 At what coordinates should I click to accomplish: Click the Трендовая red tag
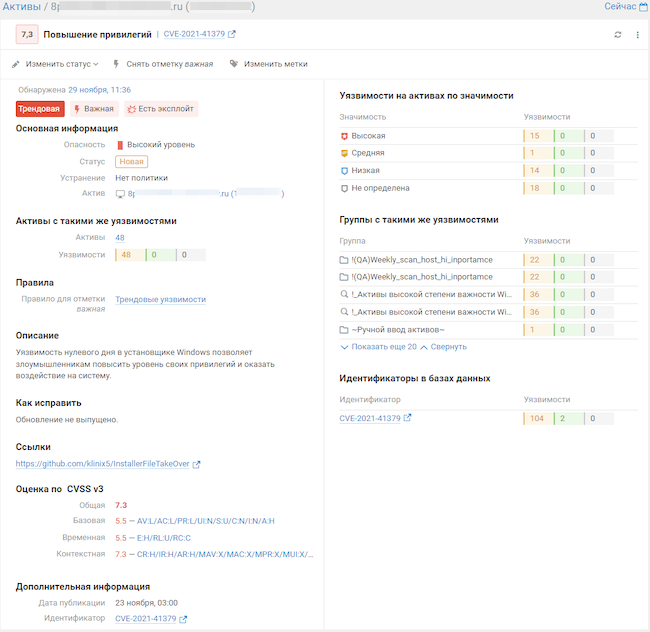click(x=40, y=109)
